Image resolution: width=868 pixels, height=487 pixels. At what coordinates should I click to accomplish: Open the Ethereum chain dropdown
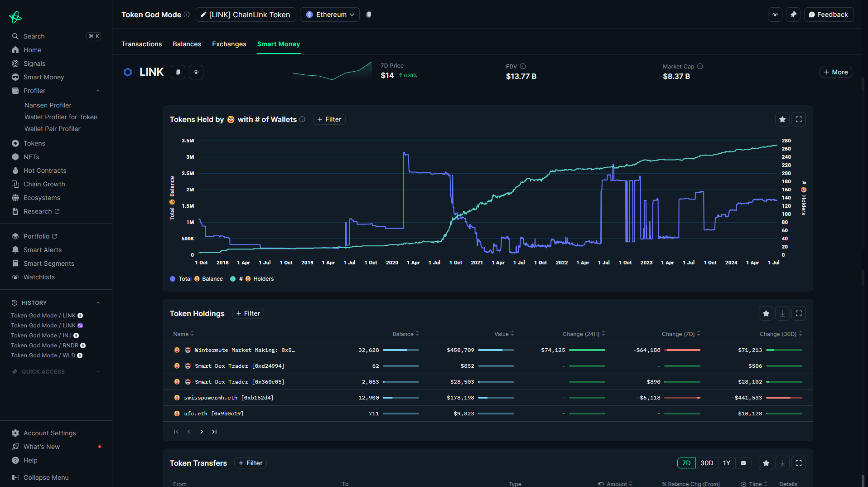coord(330,15)
